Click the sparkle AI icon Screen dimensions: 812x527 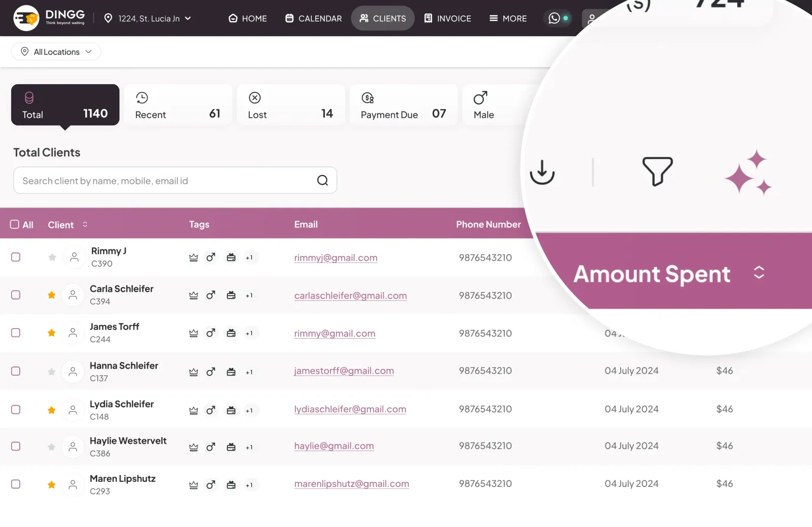748,173
